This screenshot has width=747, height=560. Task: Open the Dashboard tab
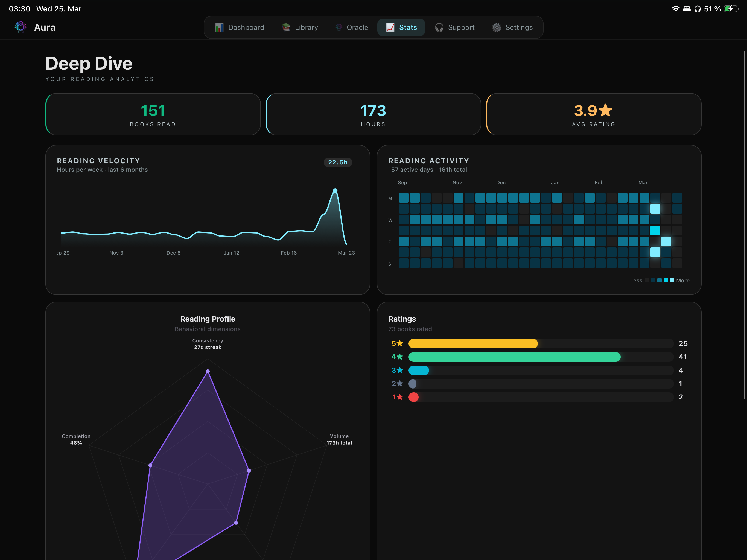(240, 27)
